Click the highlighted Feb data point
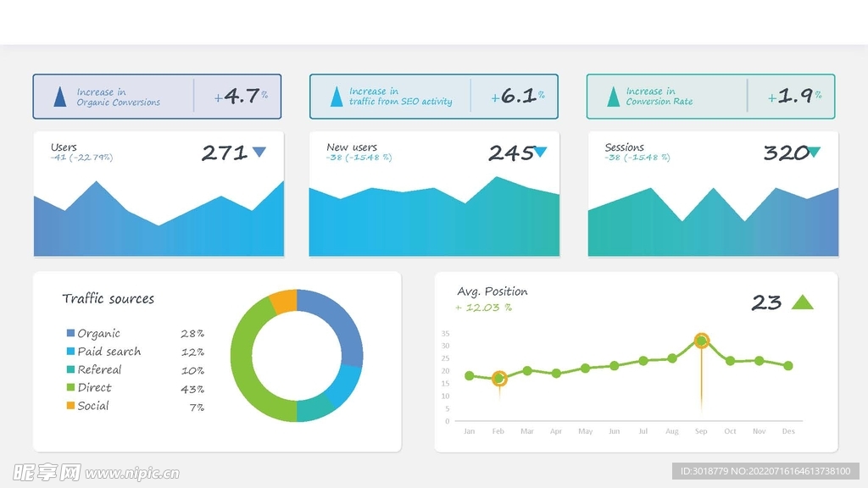The width and height of the screenshot is (868, 488). 499,379
